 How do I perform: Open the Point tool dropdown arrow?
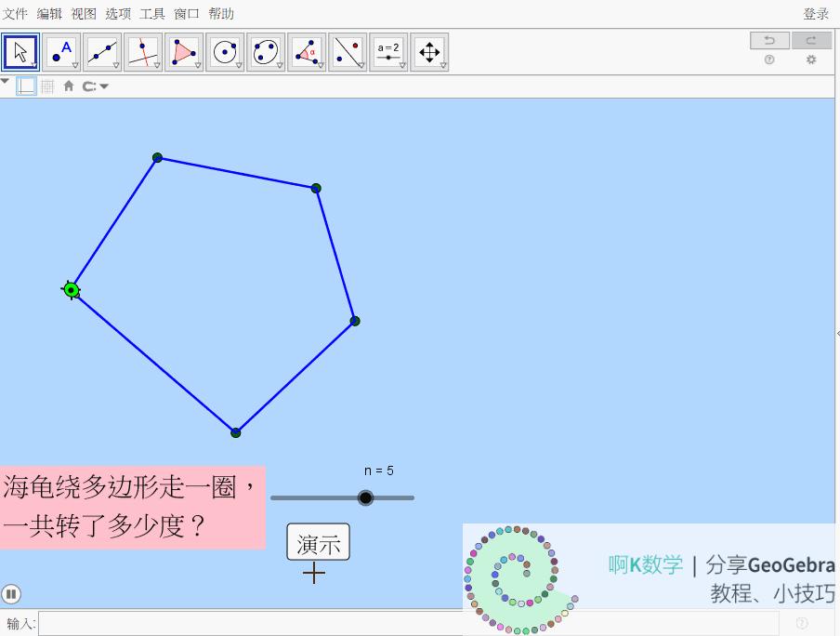click(73, 65)
